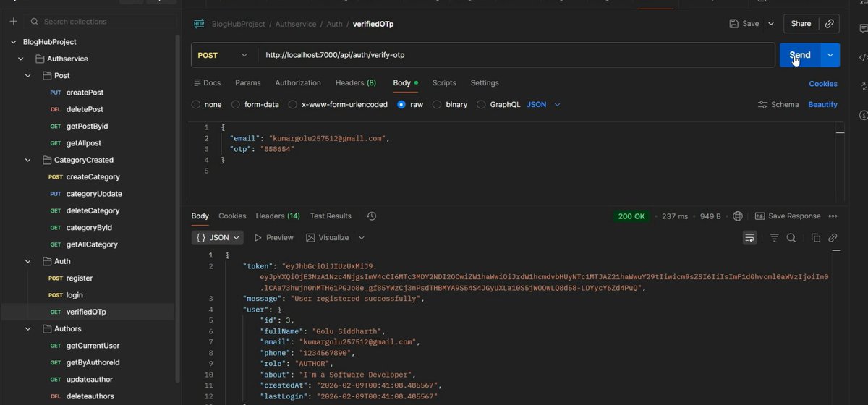This screenshot has width=868, height=405.
Task: Send the verify-otp request
Action: 800,55
